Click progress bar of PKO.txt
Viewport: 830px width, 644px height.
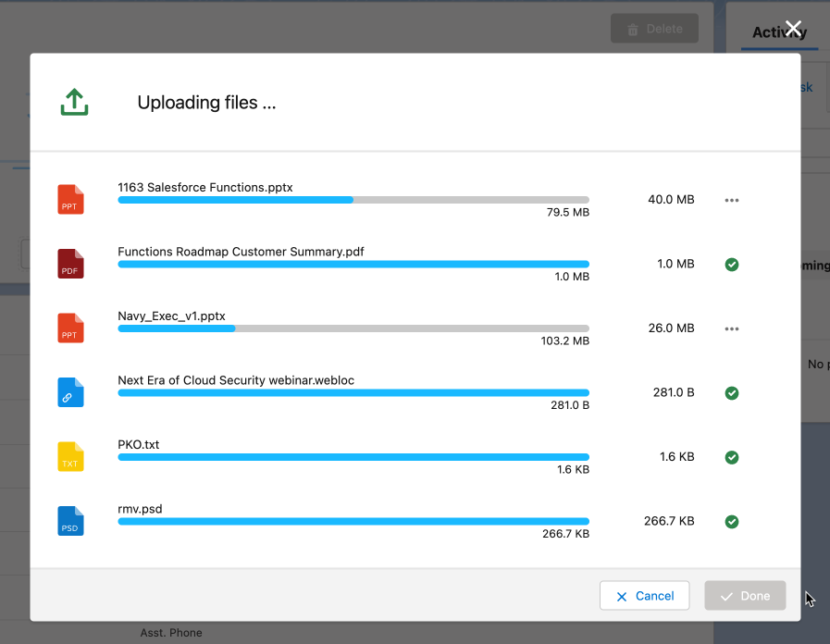353,457
